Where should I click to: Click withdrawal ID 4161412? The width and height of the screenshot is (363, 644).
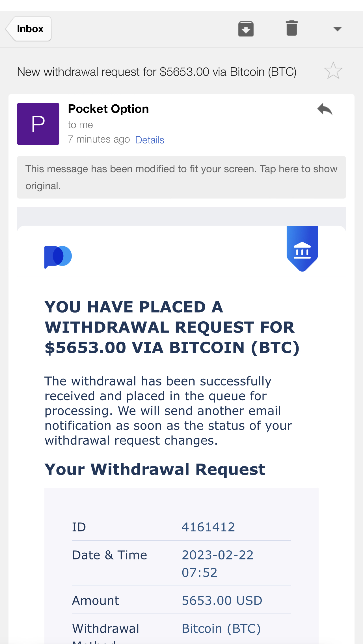208,527
